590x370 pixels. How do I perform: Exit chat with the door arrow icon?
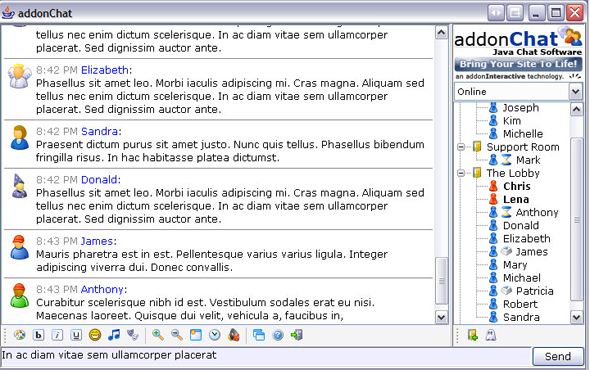pos(297,335)
